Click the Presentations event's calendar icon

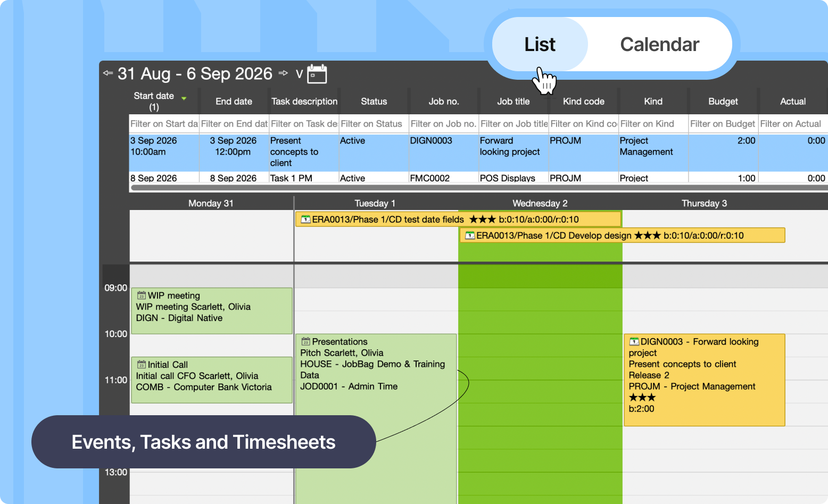pyautogui.click(x=306, y=342)
